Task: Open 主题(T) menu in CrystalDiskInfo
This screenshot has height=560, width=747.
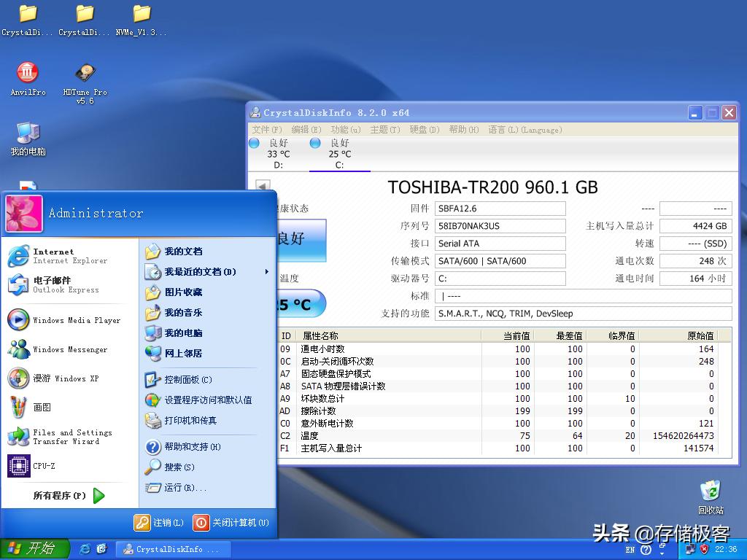Action: pyautogui.click(x=385, y=130)
